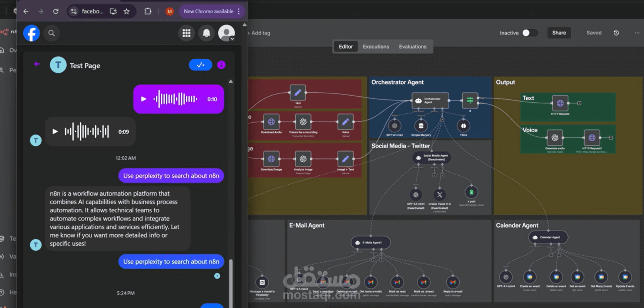The image size is (644, 308).
Task: Select the Create Tweet in X node
Action: click(x=440, y=195)
